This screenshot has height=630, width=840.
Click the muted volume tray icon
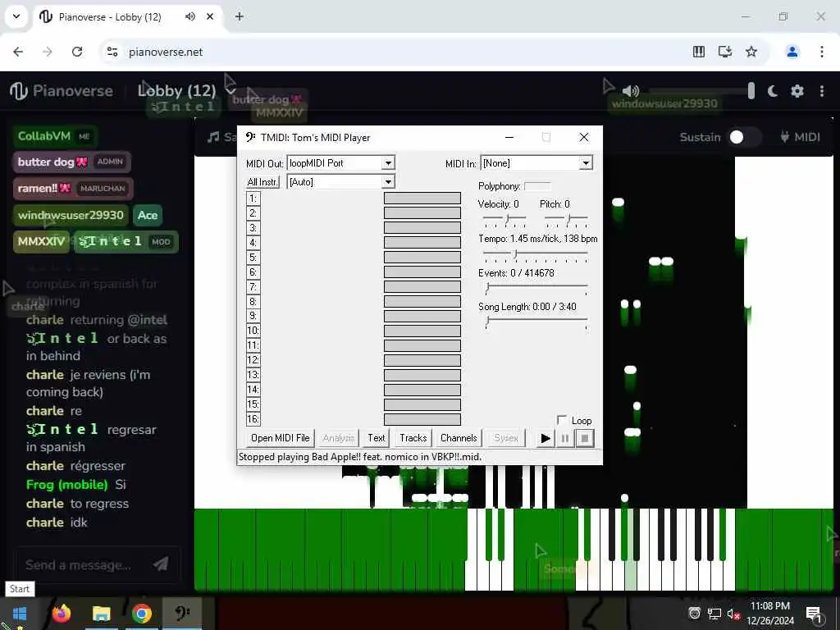[x=733, y=614]
